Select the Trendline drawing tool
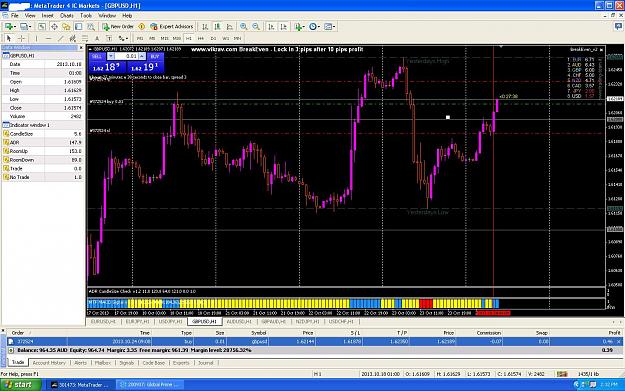The height and width of the screenshot is (391, 625). (x=61, y=38)
